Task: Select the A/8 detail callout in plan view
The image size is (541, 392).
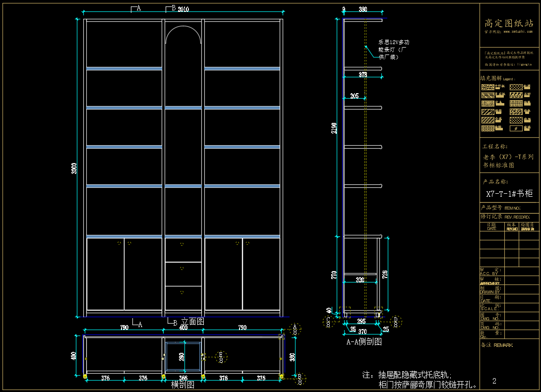Action: click(296, 328)
